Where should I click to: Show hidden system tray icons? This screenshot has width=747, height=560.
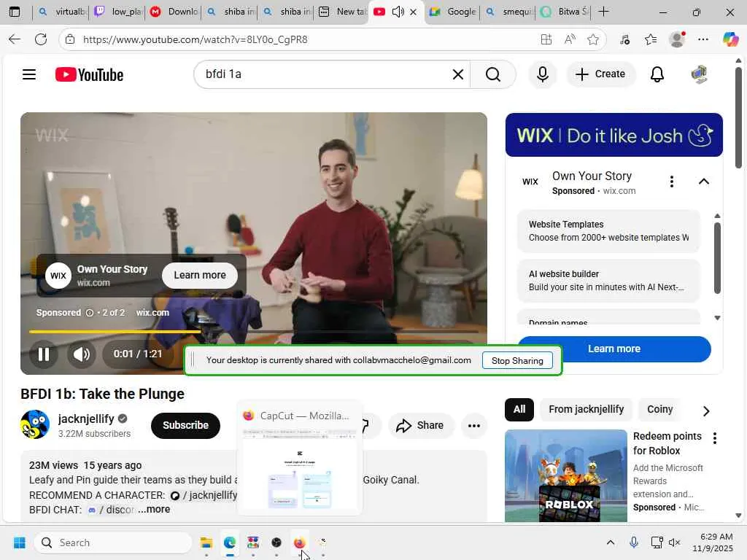pos(611,542)
